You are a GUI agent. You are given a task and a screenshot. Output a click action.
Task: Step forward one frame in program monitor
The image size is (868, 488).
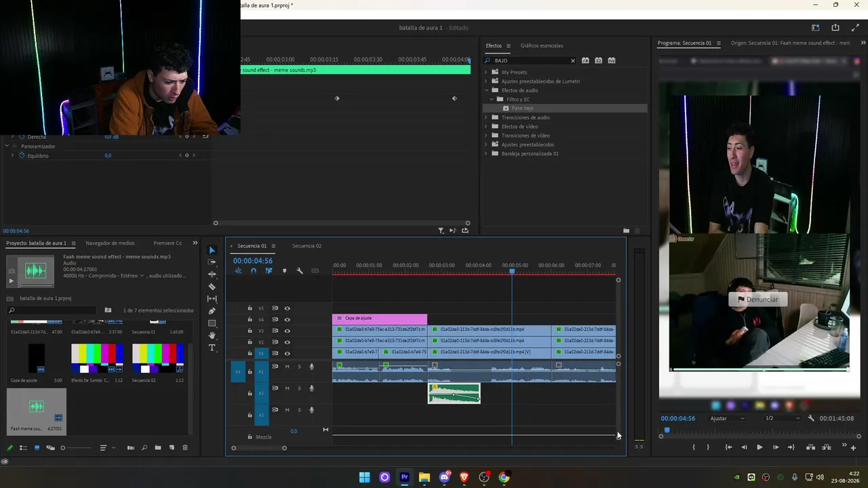(776, 447)
